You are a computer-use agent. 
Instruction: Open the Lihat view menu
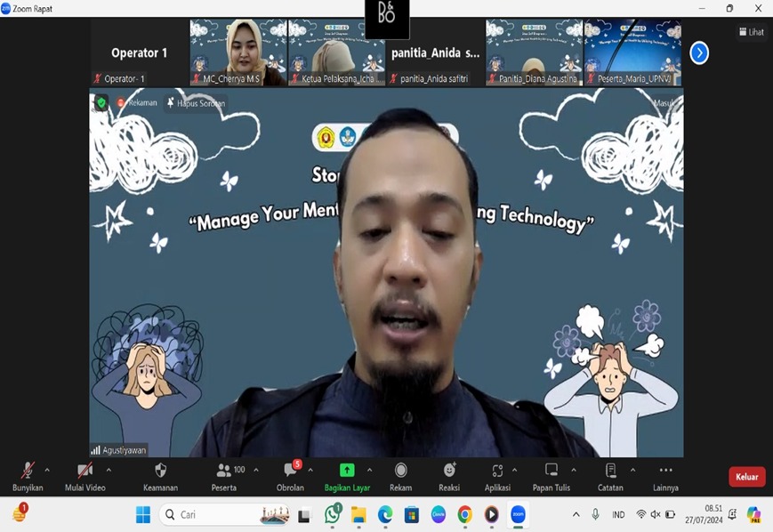(751, 32)
